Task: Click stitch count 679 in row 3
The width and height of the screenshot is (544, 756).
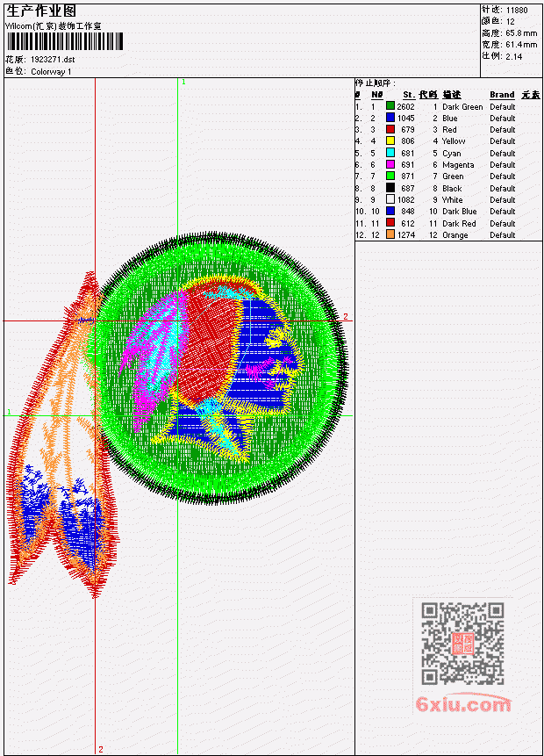Action: [x=408, y=130]
